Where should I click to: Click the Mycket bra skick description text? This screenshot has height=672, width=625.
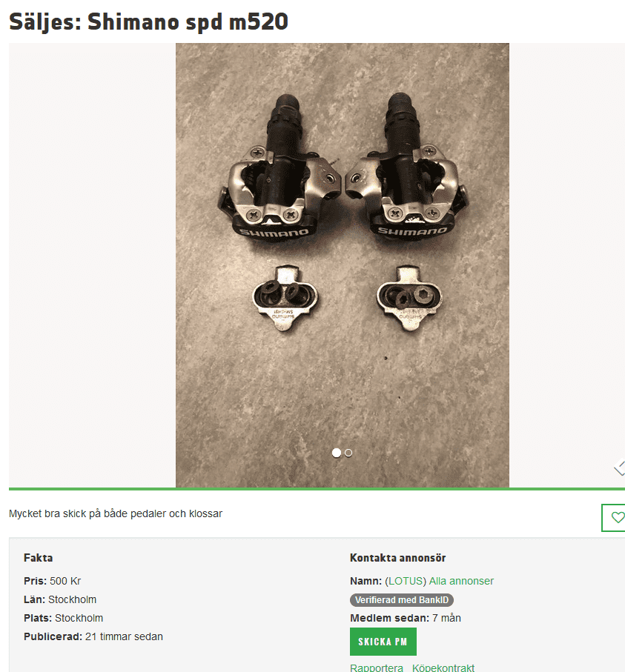[116, 513]
